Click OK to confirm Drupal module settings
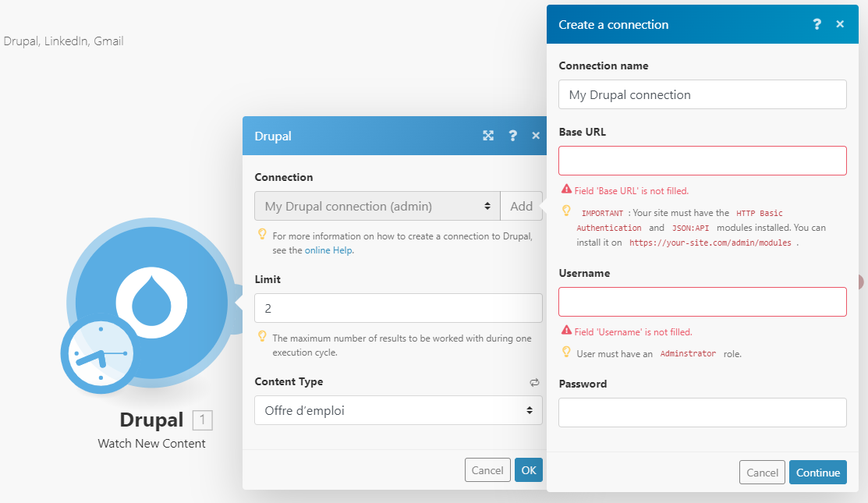Image resolution: width=868 pixels, height=503 pixels. pyautogui.click(x=528, y=469)
